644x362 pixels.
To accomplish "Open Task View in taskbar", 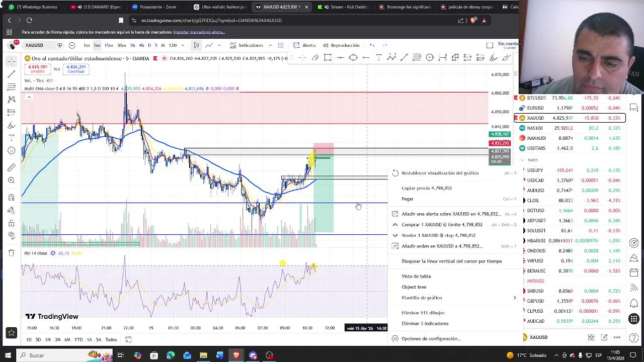I will click(x=121, y=355).
